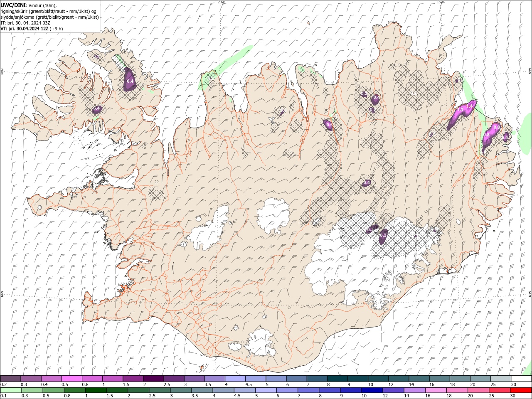Click the pale green 0.1 rain legend swatch
This screenshot has width=532, height=399.
[x=11, y=390]
